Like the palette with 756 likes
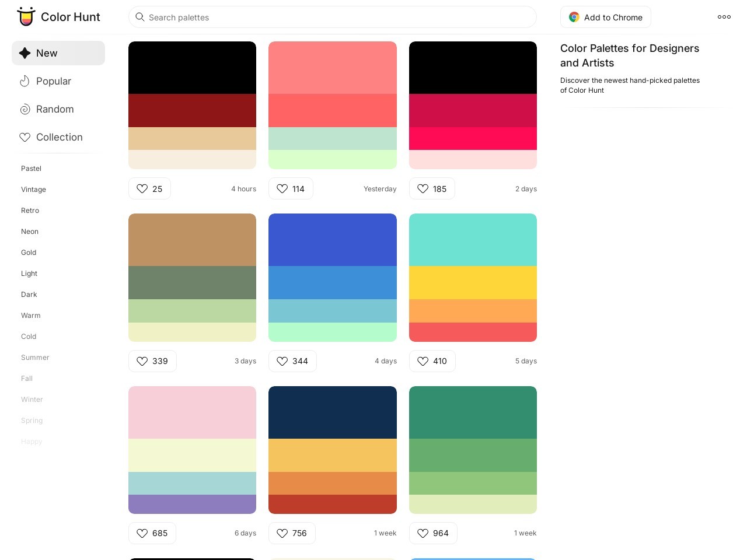The height and width of the screenshot is (560, 747). click(292, 533)
